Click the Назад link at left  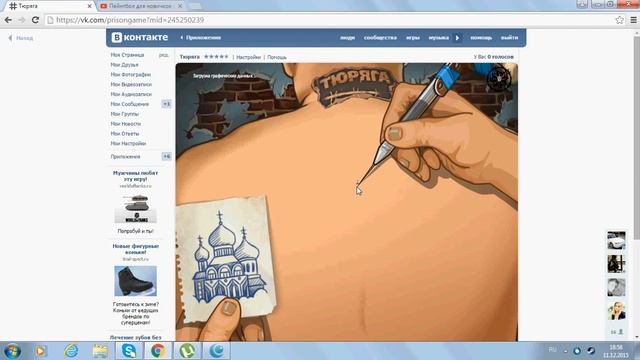point(21,38)
